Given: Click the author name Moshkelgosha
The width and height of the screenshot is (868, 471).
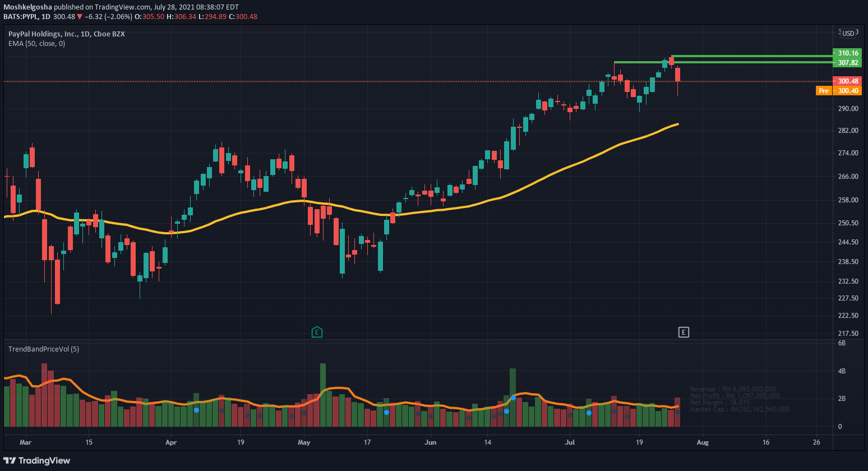Looking at the screenshot, I should click(27, 7).
